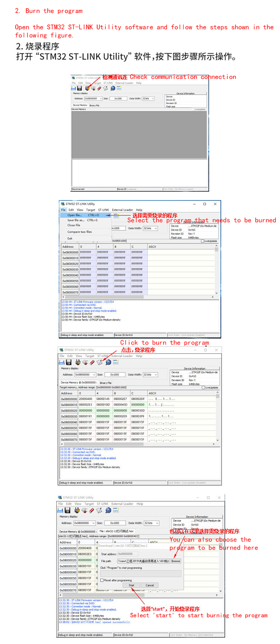280x644 pixels.
Task: Open Help menu in third window
Action: pyautogui.click(x=139, y=356)
